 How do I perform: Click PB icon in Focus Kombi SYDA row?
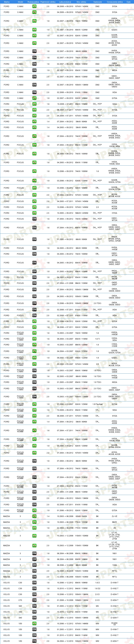(34, 416)
